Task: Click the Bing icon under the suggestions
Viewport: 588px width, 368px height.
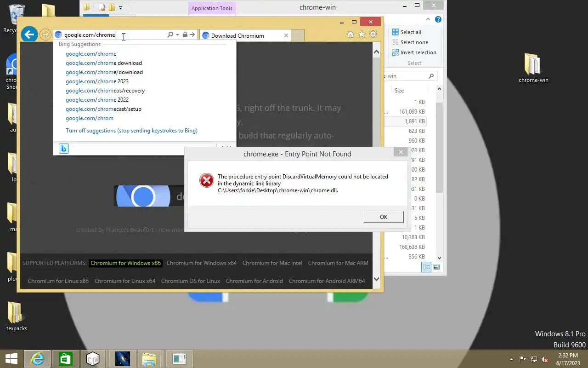Action: (64, 149)
